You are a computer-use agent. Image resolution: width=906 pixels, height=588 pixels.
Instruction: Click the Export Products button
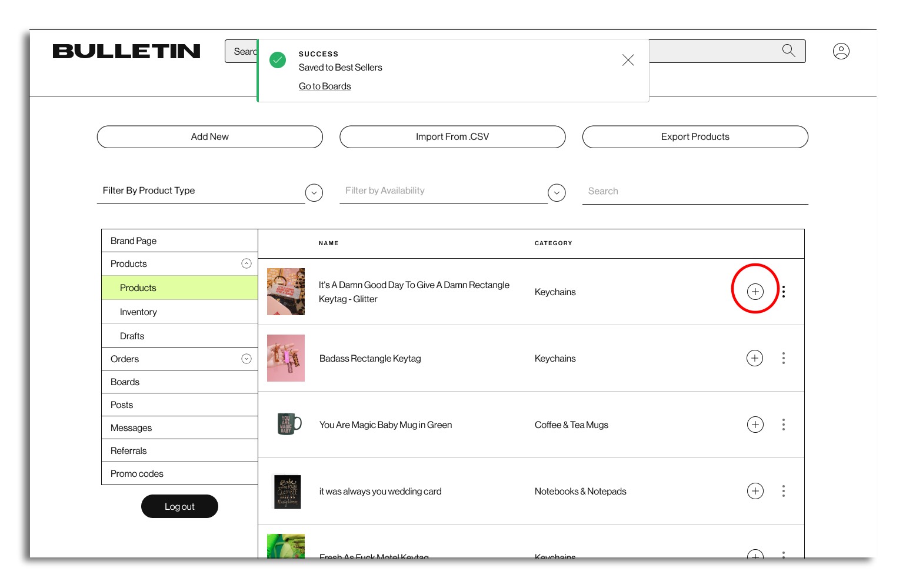(695, 137)
